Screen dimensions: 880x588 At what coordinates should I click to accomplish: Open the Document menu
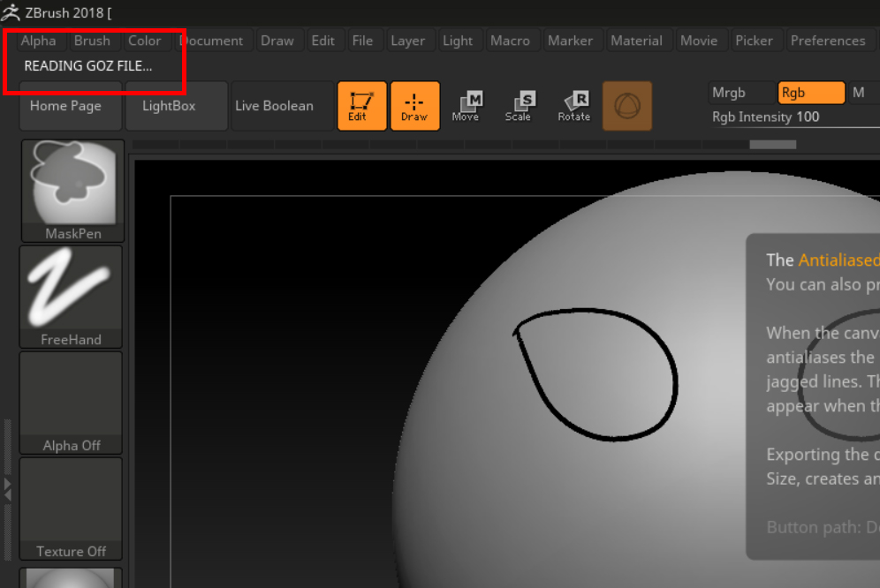pyautogui.click(x=211, y=41)
